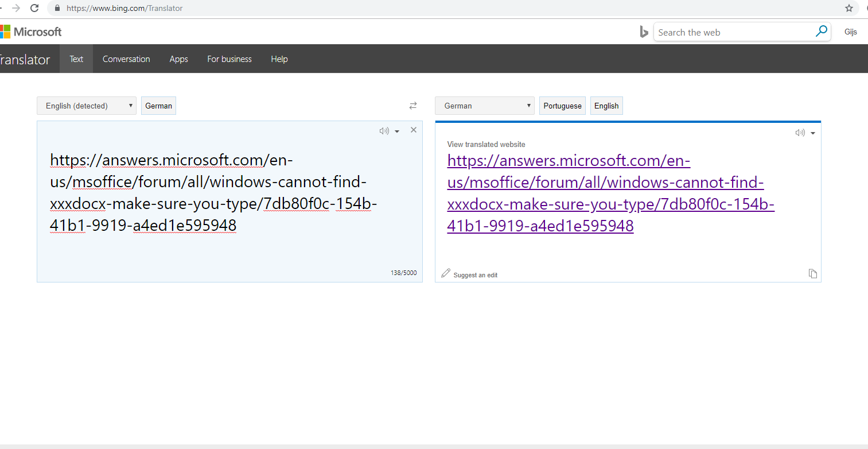This screenshot has height=449, width=868.
Task: Open the Help menu item
Action: coord(279,59)
